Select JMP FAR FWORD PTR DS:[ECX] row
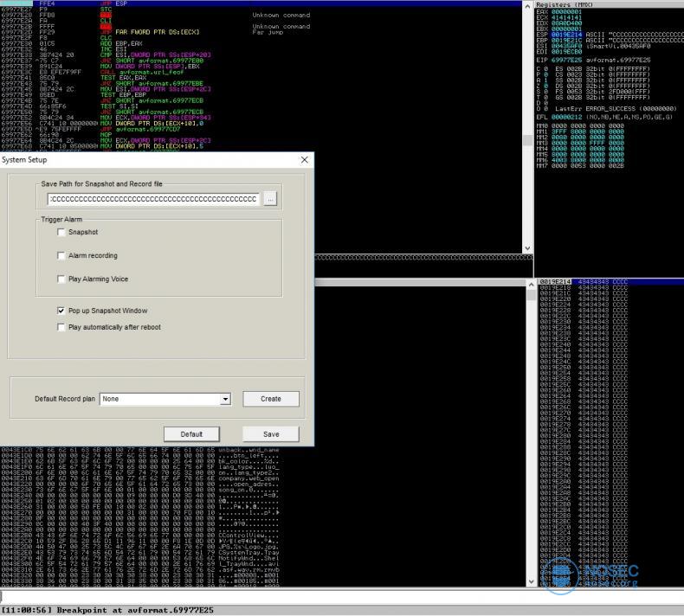Viewport: 684px width, 616px height. pos(150,32)
